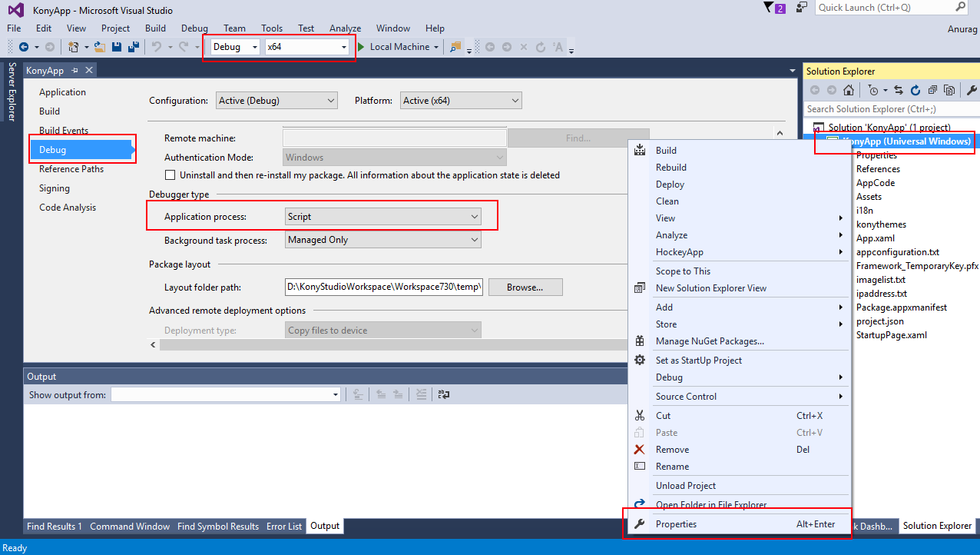980x555 pixels.
Task: Click the Clear All icon in Output toolbar
Action: 421,394
